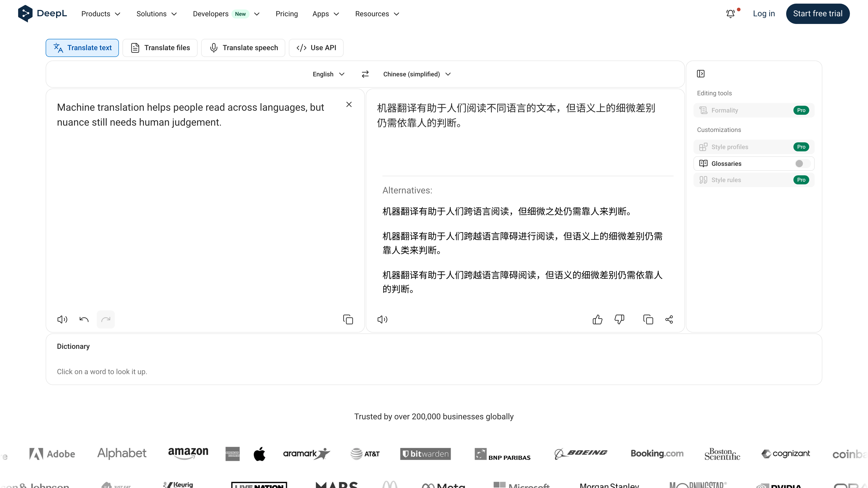Image resolution: width=868 pixels, height=488 pixels.
Task: Switch to the Translate speech tab
Action: [x=243, y=48]
